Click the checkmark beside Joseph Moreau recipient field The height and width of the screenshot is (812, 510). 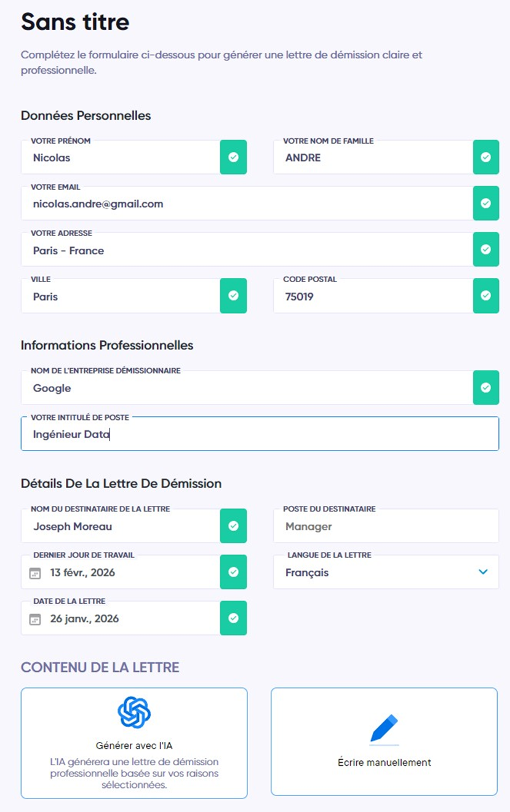coord(234,526)
